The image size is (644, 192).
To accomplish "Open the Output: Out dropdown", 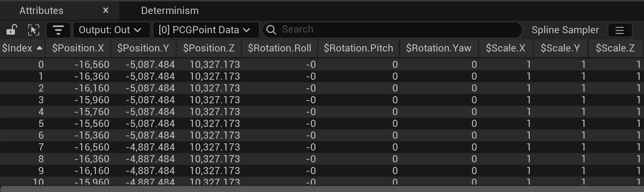I will [x=110, y=30].
